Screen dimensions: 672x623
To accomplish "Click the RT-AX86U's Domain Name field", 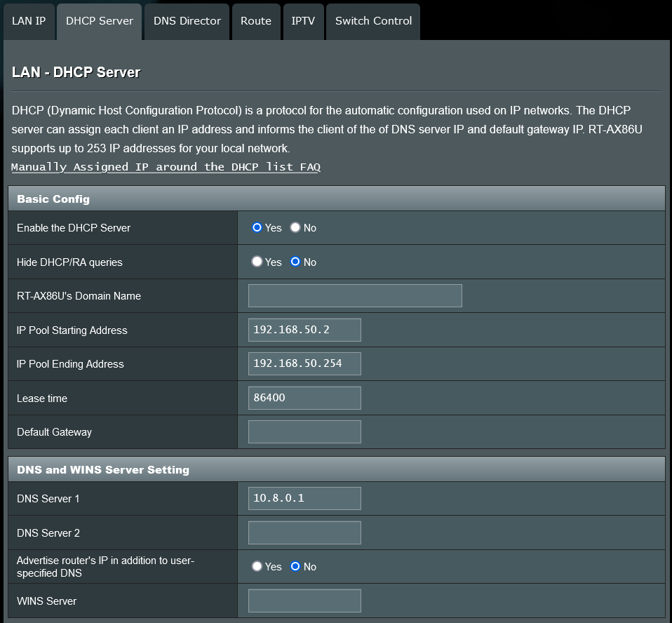I will coord(355,296).
